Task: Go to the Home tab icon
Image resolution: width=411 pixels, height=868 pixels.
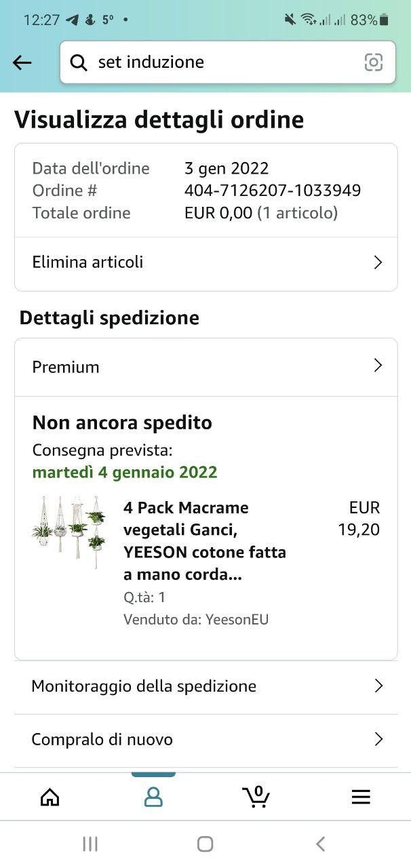Action: click(x=50, y=797)
